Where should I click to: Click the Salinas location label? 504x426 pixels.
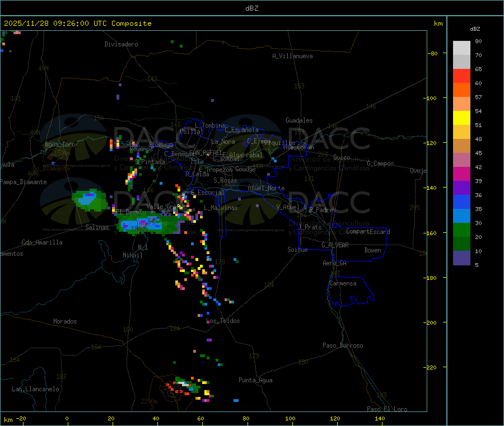point(97,227)
